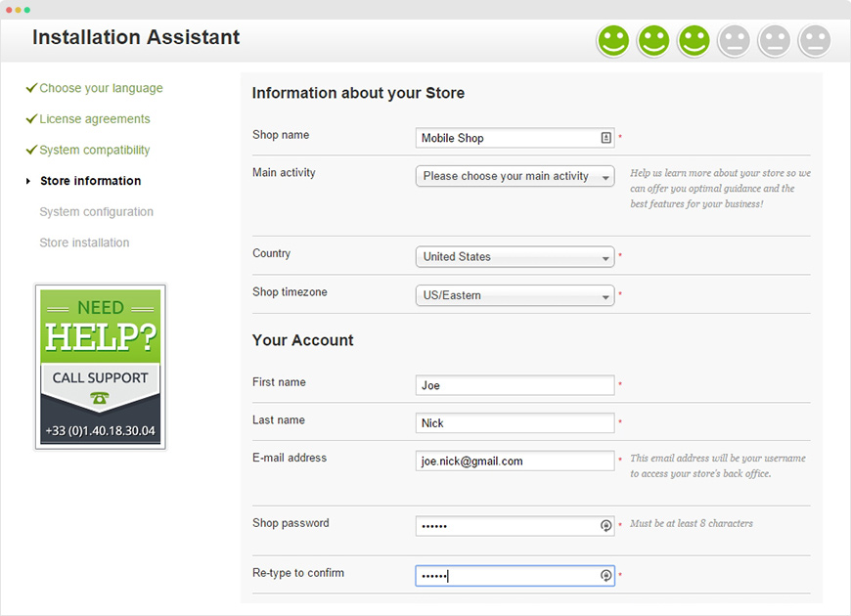The image size is (851, 616).
Task: Click the last gray smiley progress icon
Action: [x=814, y=41]
